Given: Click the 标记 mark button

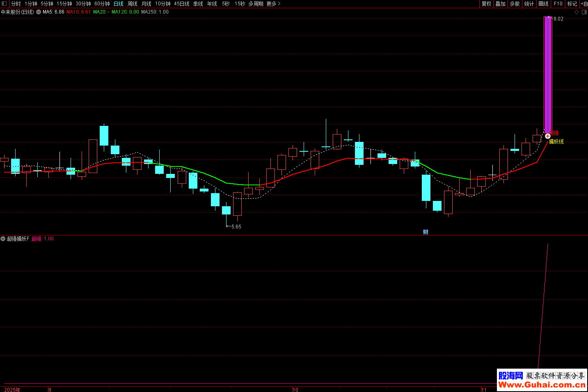Looking at the screenshot, I should point(572,4).
